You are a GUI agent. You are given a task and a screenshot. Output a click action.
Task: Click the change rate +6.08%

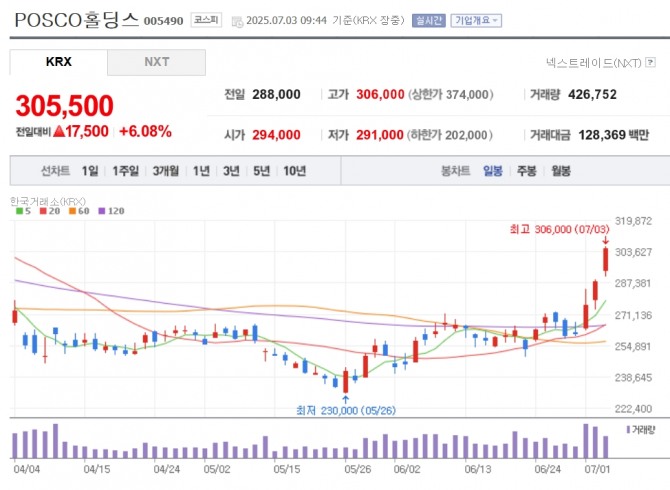[145, 132]
